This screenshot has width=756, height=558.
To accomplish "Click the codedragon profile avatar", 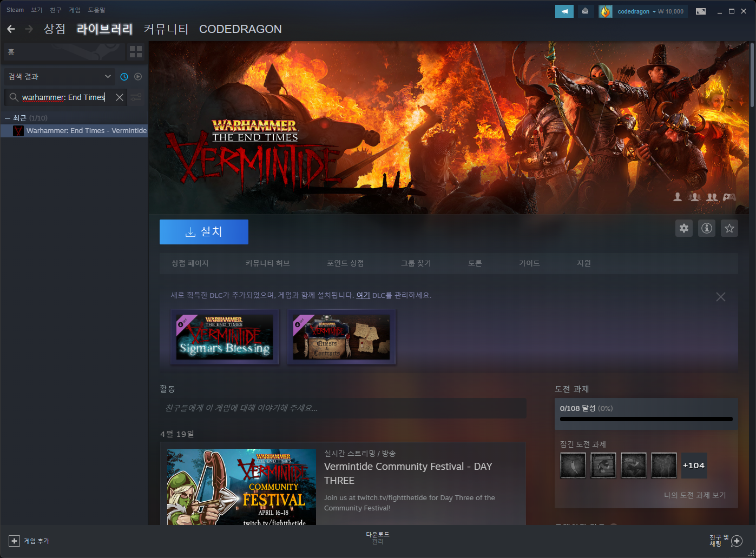I will (x=605, y=11).
